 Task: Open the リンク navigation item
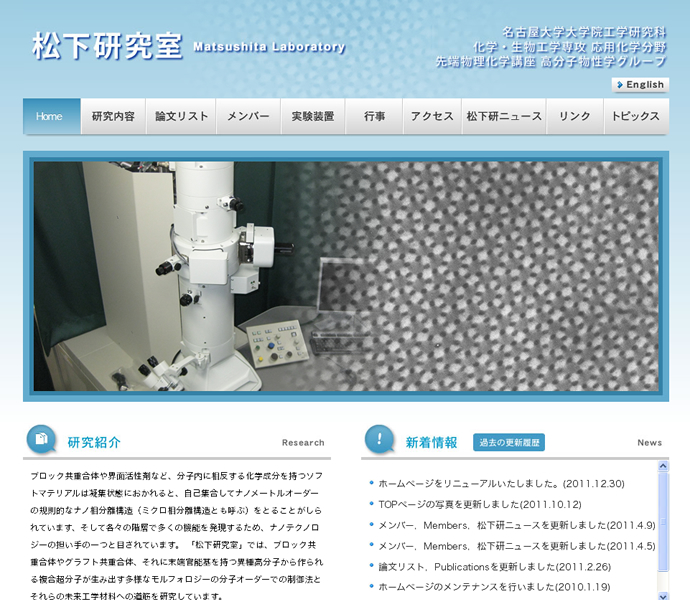click(x=575, y=116)
